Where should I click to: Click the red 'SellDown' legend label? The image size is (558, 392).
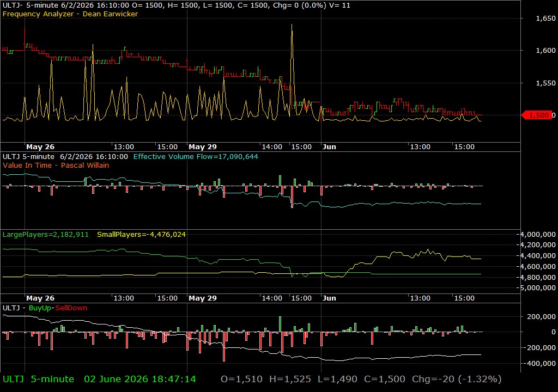(x=71, y=308)
